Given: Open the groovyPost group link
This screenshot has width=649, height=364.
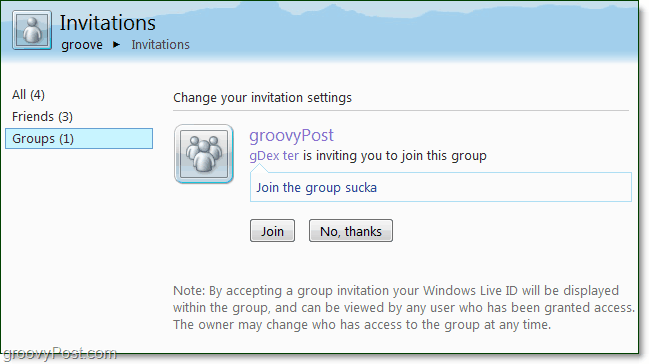Looking at the screenshot, I should [291, 136].
